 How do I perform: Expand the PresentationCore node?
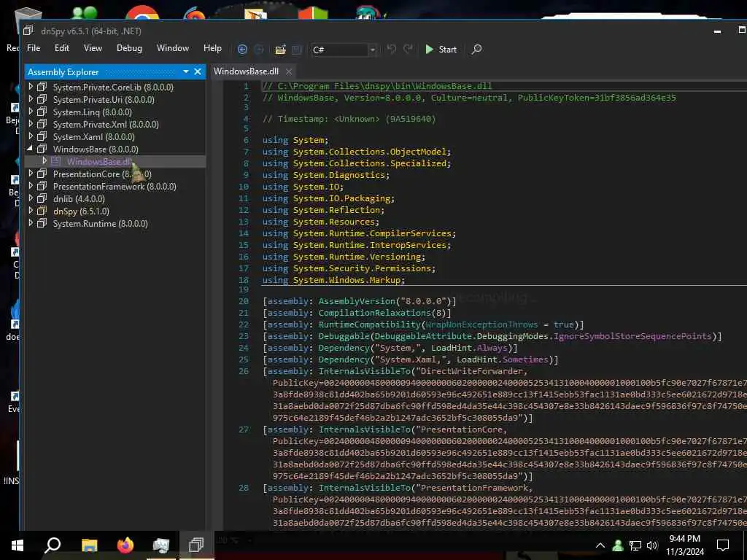pos(31,174)
